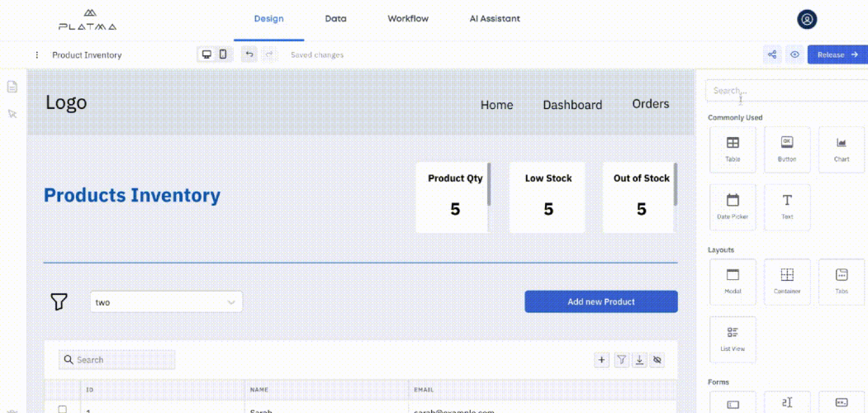Click the Layouts section label
This screenshot has width=868, height=413.
[x=721, y=249]
